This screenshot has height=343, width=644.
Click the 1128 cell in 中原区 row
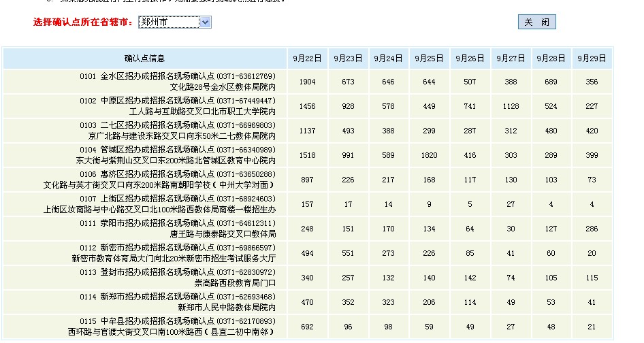511,107
